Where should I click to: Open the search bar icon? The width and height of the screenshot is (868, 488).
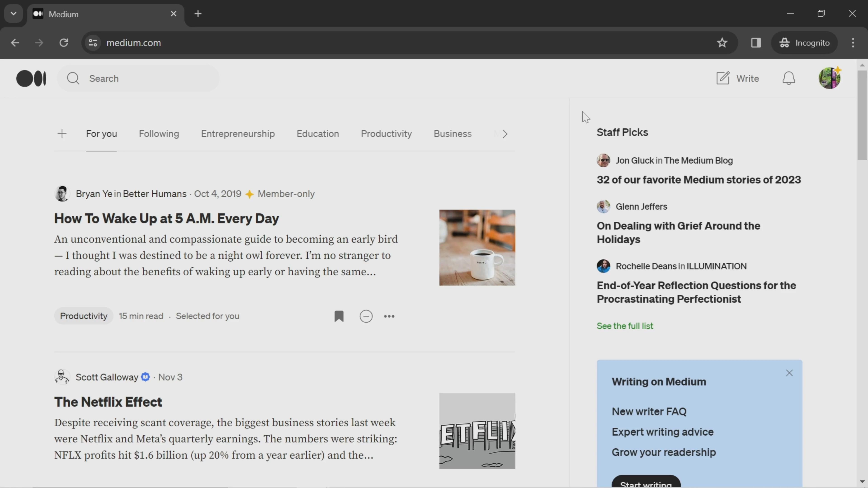pos(73,78)
